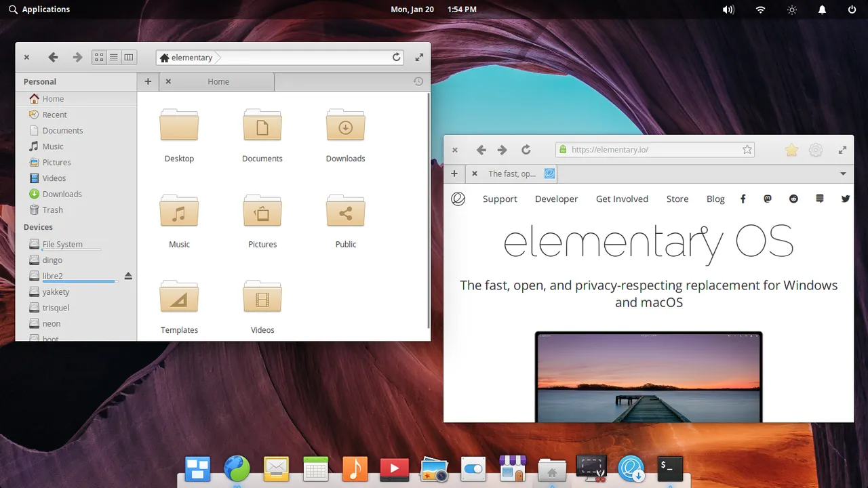Select the Home tab in Files
Image resolution: width=868 pixels, height=488 pixels.
(x=217, y=81)
